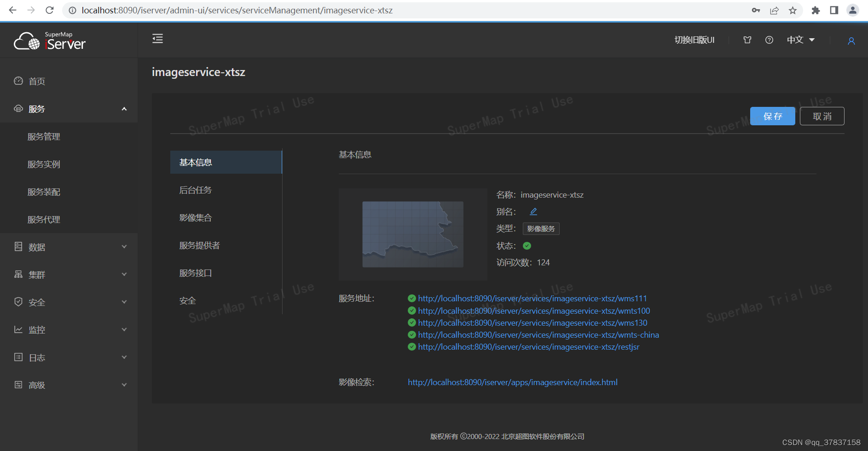Collapse the sidebar menu with the fold icon
Image resolution: width=868 pixels, height=451 pixels.
(x=157, y=39)
